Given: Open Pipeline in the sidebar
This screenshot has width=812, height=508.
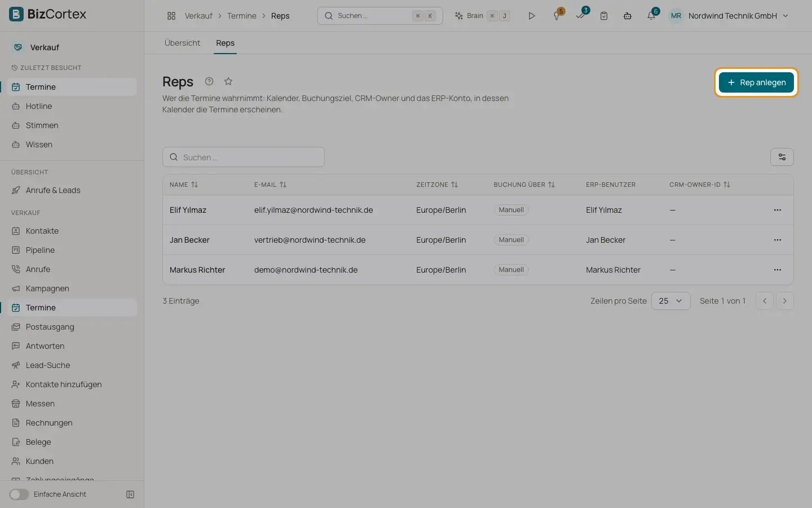Looking at the screenshot, I should point(41,250).
